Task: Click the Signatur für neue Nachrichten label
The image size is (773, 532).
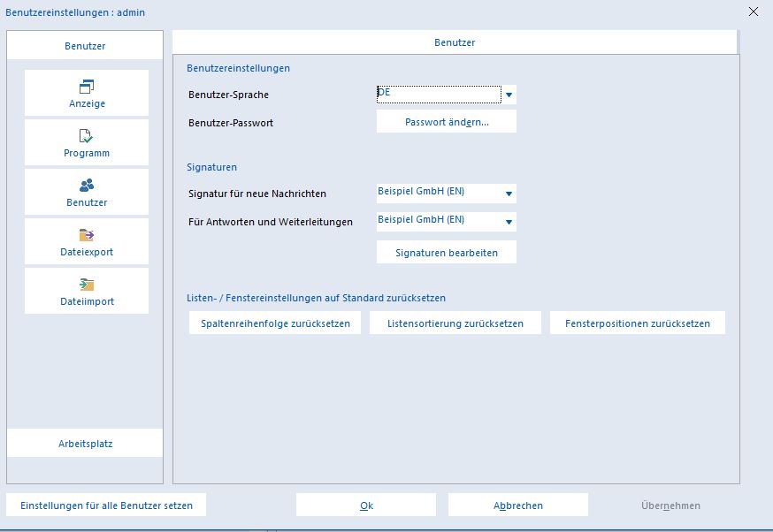Action: tap(256, 194)
